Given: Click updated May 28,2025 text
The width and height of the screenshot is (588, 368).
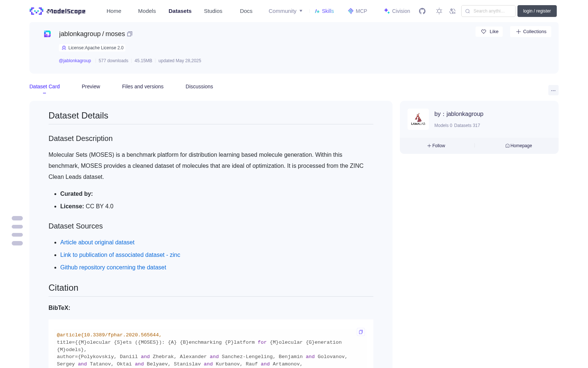Looking at the screenshot, I should [180, 61].
